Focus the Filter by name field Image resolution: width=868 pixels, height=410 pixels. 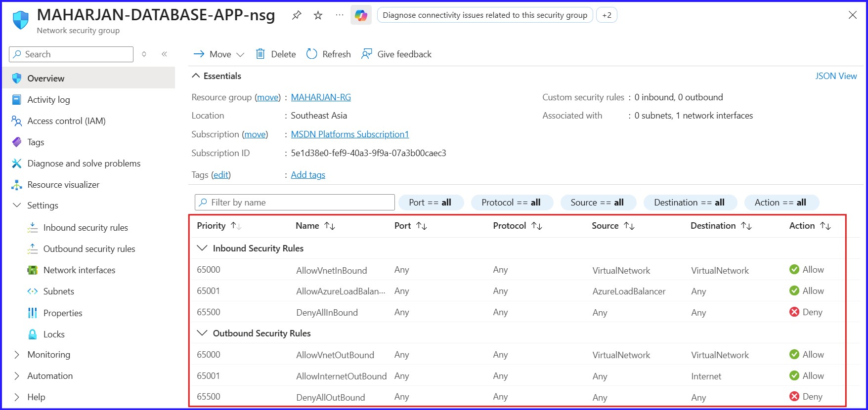(295, 203)
